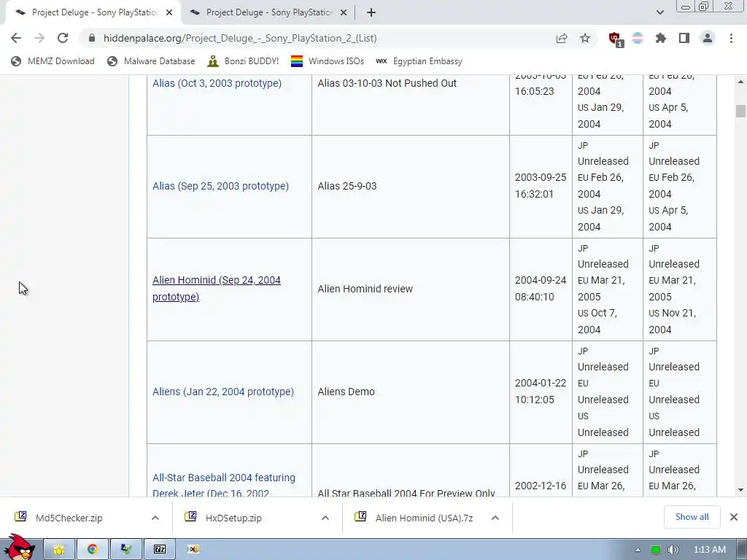Screen dimensions: 747x560
Task: Open Windows ISOs bookmark
Action: coord(328,61)
